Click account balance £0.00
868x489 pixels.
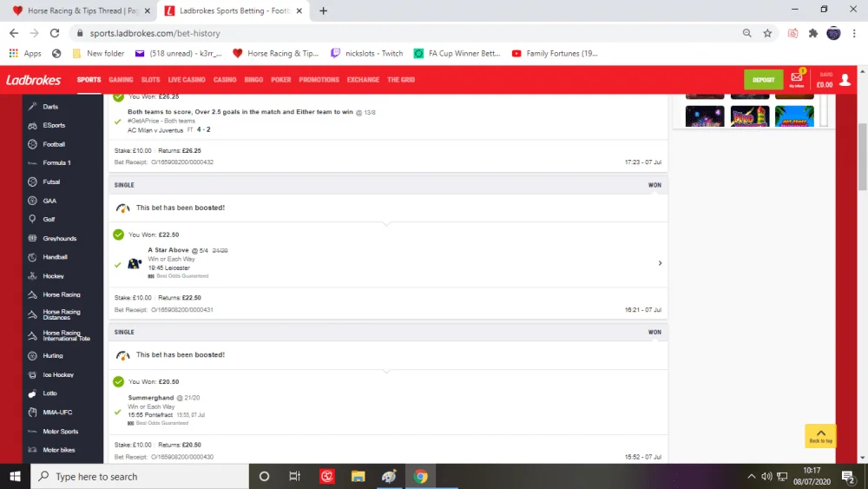825,85
